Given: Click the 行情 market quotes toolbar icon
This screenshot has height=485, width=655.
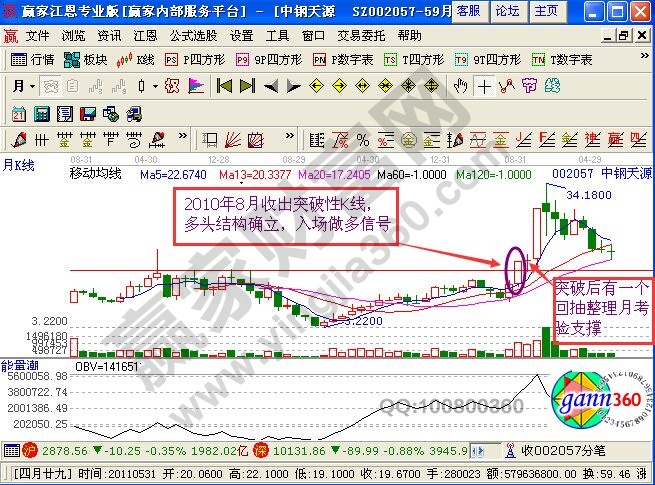Looking at the screenshot, I should pyautogui.click(x=33, y=59).
